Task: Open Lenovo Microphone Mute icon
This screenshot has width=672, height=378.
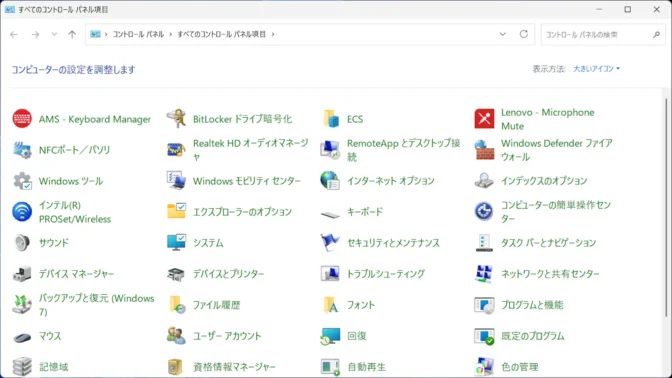Action: [484, 119]
